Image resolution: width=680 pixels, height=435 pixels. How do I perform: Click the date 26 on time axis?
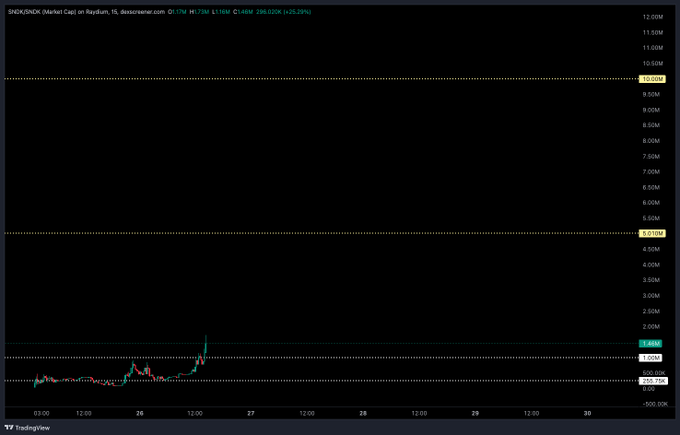point(140,413)
